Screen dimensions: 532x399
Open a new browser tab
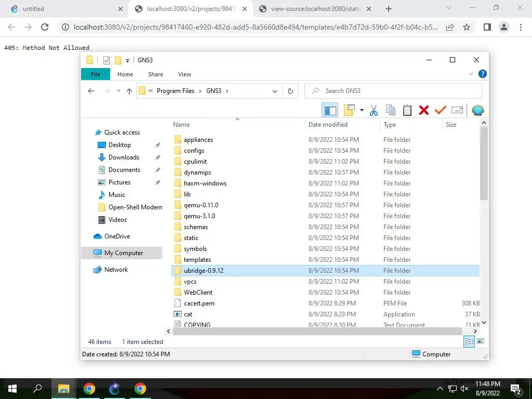pos(389,9)
